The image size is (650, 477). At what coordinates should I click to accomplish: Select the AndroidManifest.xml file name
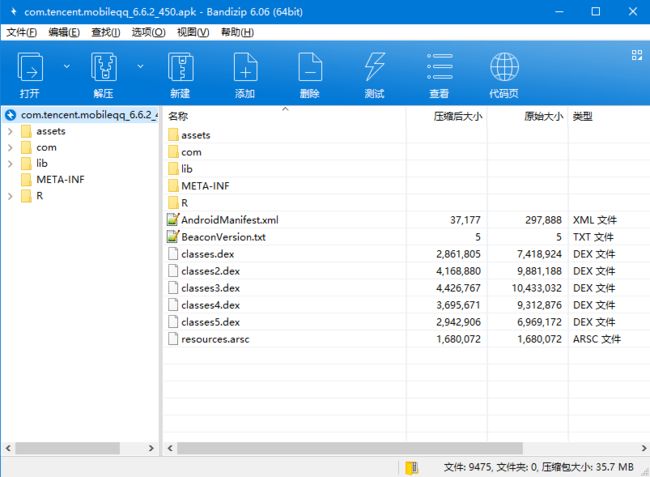point(230,220)
